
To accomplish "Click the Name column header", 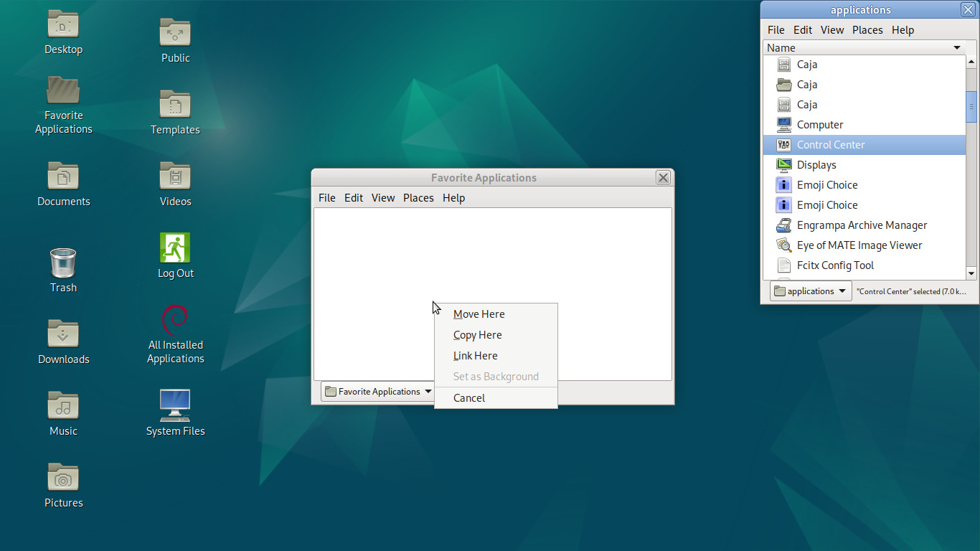I will click(x=864, y=48).
